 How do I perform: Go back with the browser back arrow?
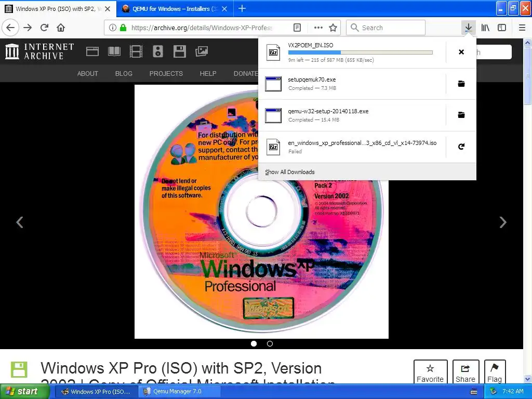point(10,28)
